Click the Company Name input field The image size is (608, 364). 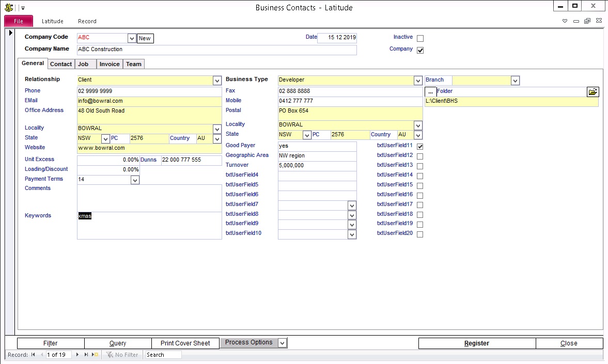[x=216, y=50]
